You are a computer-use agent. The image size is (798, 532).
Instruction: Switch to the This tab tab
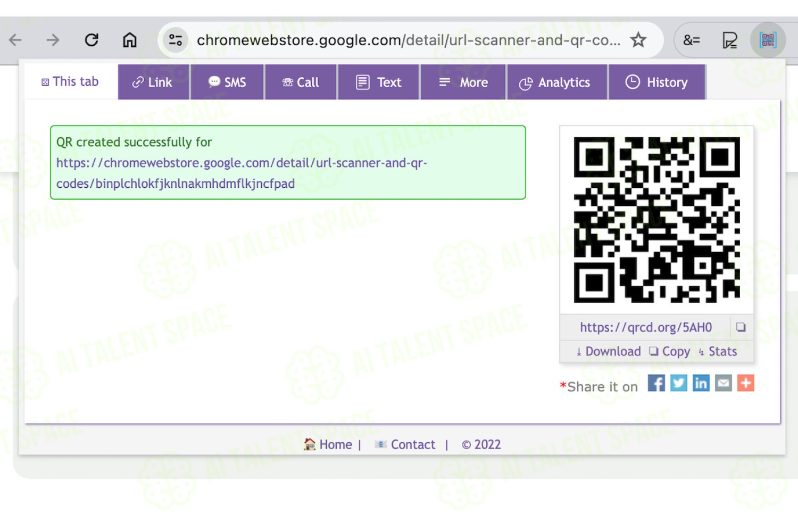(71, 81)
